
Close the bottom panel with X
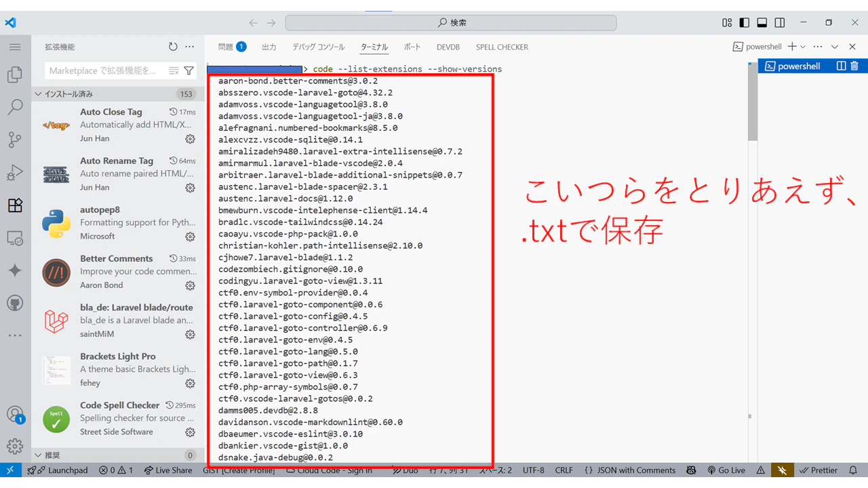(852, 47)
